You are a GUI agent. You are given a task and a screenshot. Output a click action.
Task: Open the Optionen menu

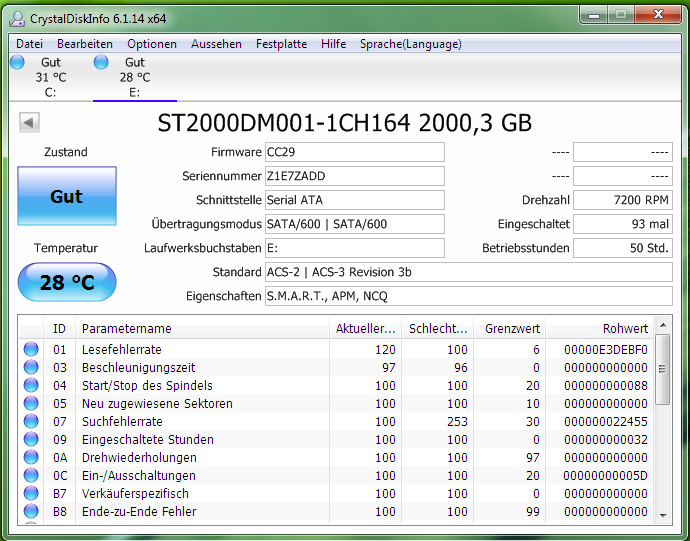point(152,44)
